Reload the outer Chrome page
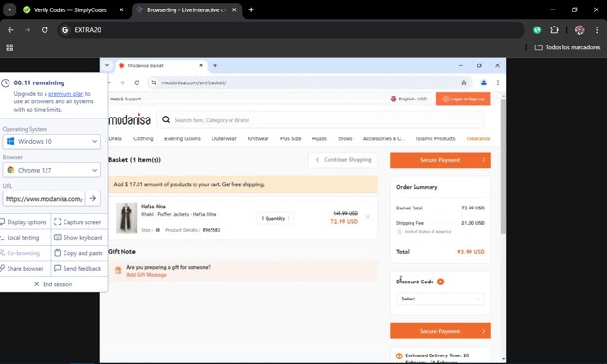The width and height of the screenshot is (607, 364). click(45, 30)
